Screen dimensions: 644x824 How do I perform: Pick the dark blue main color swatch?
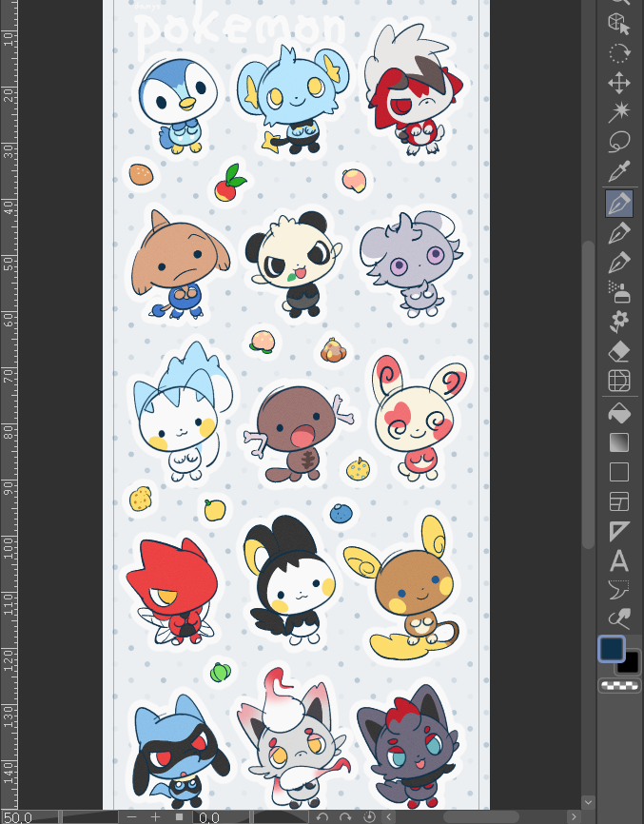(x=612, y=649)
